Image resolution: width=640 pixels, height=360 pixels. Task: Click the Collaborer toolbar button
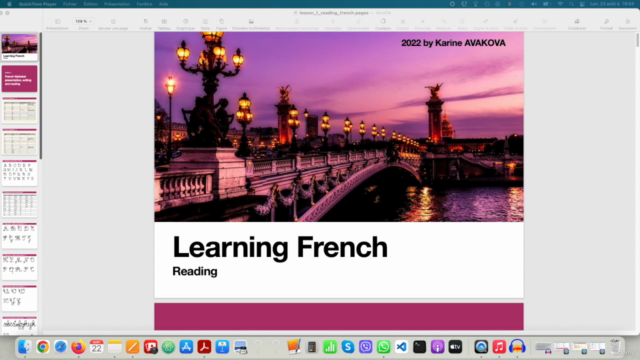coord(577,24)
